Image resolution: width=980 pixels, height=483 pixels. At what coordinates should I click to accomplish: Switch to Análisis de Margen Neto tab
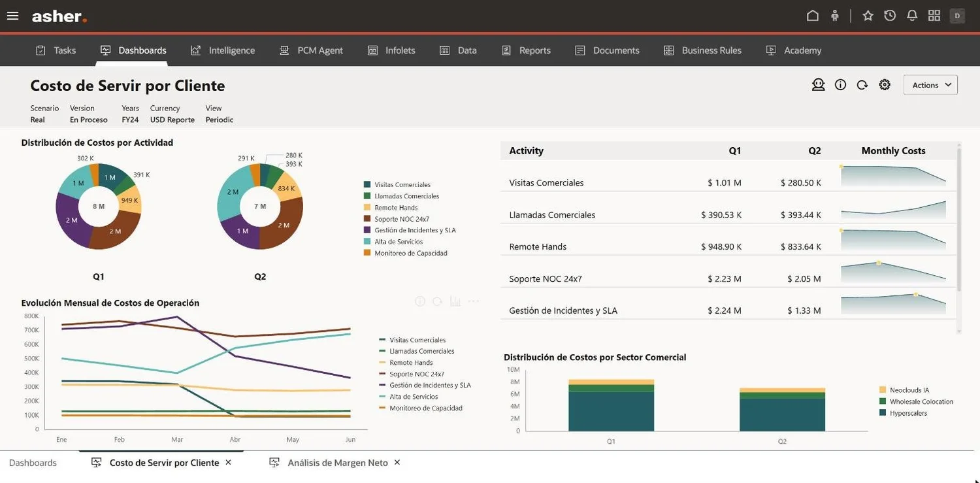329,463
